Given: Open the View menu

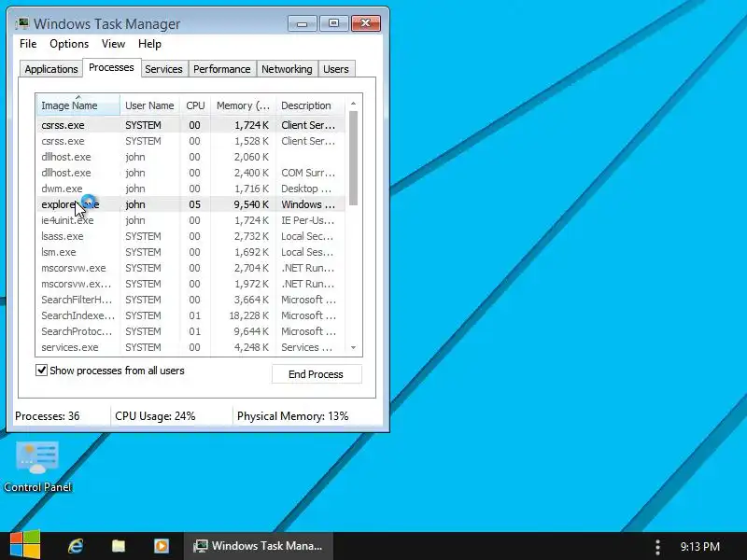Looking at the screenshot, I should [x=113, y=44].
